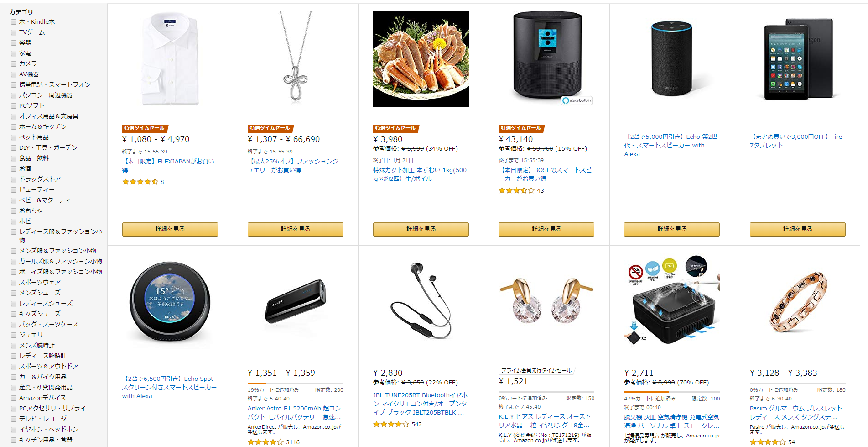The width and height of the screenshot is (868, 447).
Task: Click 詳細を見る under the FLEXJAPAN shirt
Action: [170, 229]
